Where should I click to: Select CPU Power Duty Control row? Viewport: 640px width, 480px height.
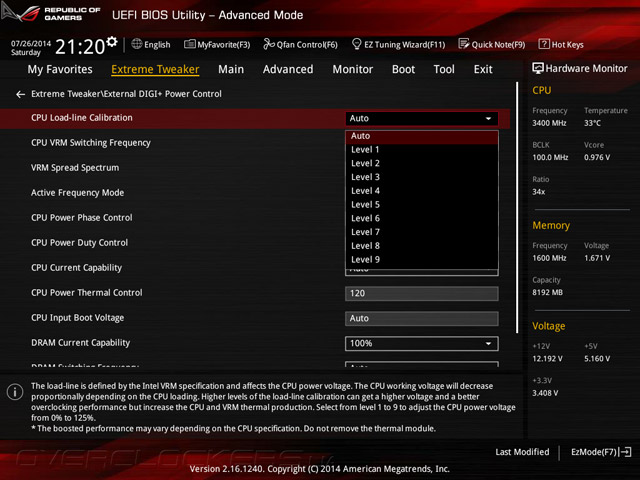[x=80, y=243]
